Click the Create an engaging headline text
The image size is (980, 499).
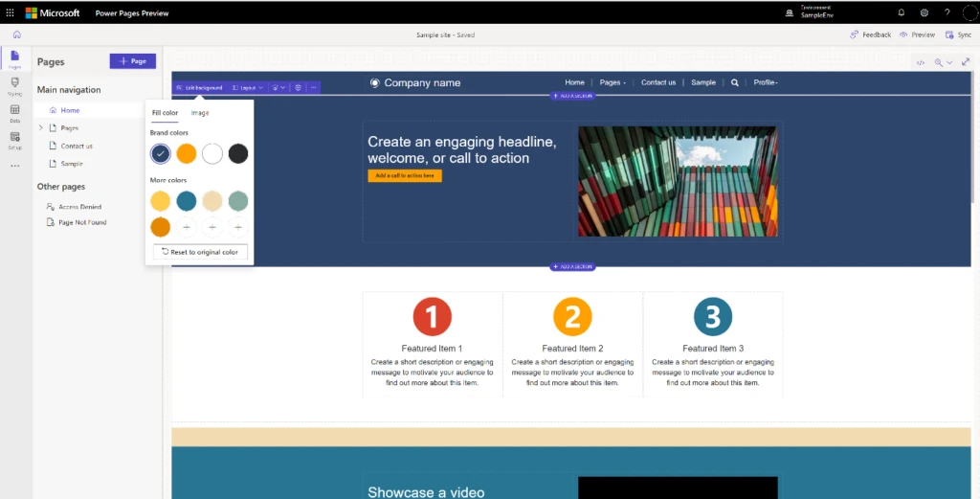[462, 149]
